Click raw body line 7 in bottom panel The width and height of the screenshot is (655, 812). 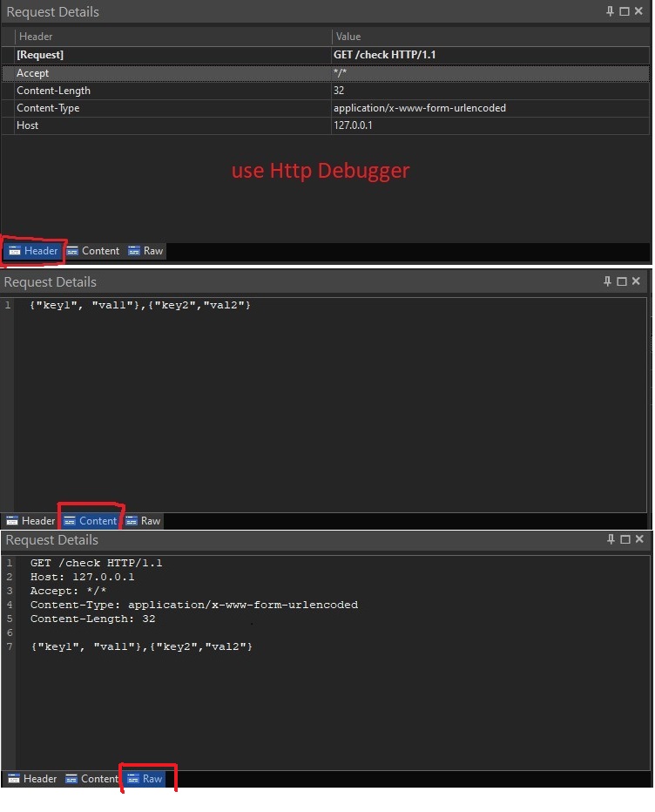coord(141,646)
